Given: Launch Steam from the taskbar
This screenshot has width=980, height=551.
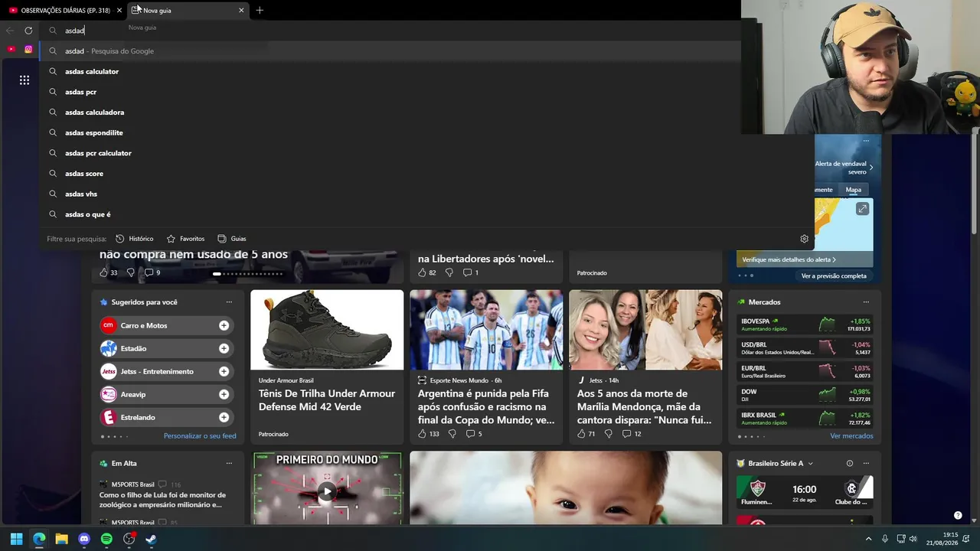Looking at the screenshot, I should [152, 539].
